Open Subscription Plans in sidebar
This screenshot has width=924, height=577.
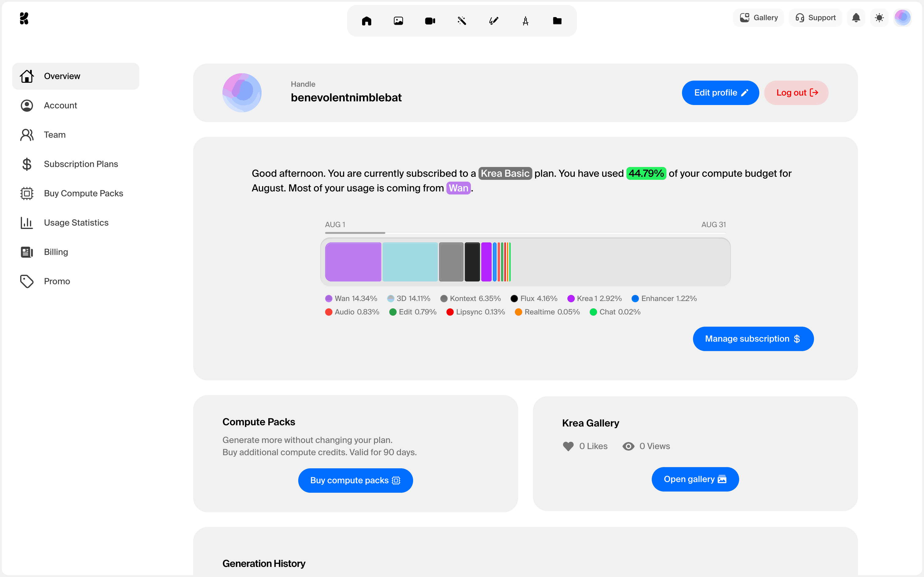click(81, 164)
